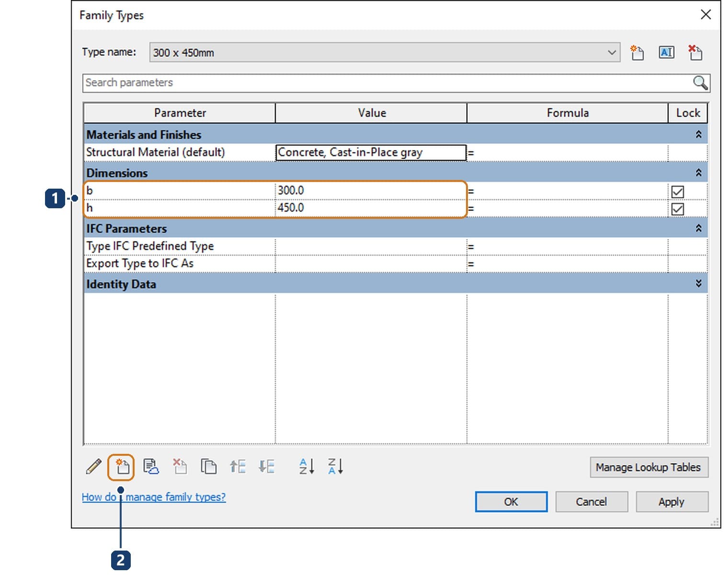Click the Cancel button
728x586 pixels.
591,502
